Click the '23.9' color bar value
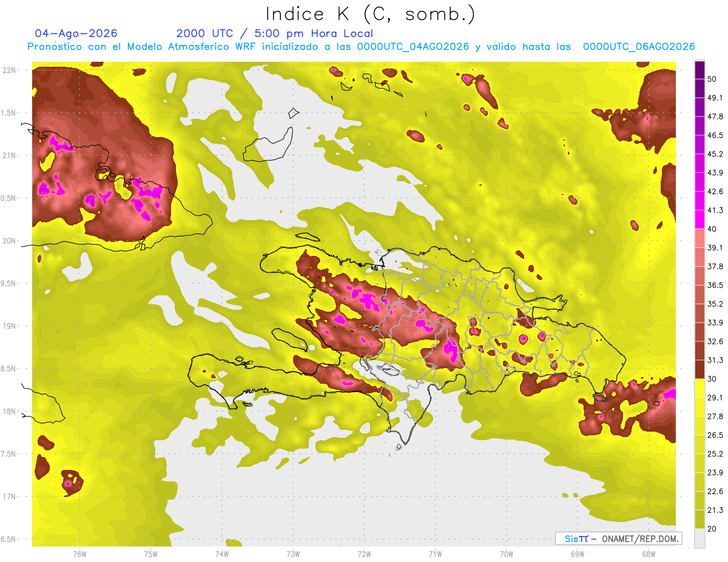The image size is (728, 562). [715, 473]
